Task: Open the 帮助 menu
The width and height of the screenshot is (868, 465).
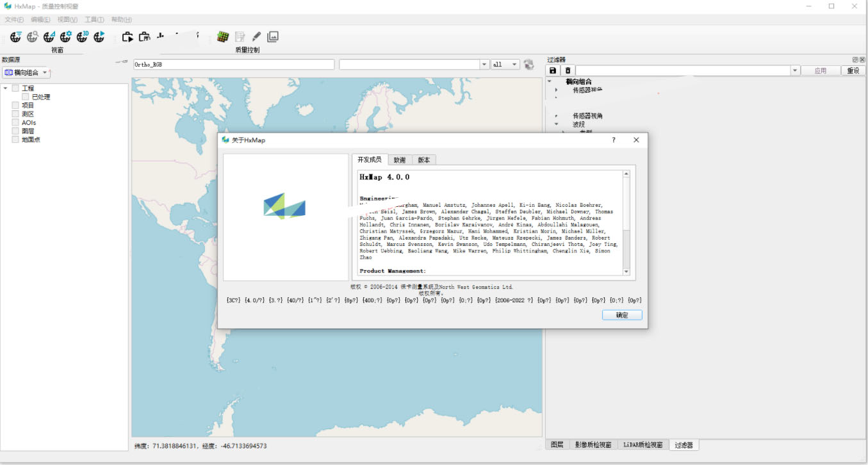Action: (x=121, y=20)
